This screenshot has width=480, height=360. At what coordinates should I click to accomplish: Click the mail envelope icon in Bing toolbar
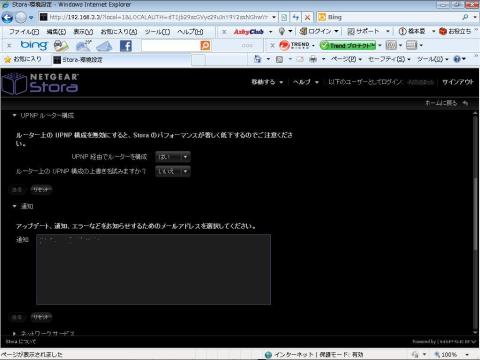(x=104, y=46)
